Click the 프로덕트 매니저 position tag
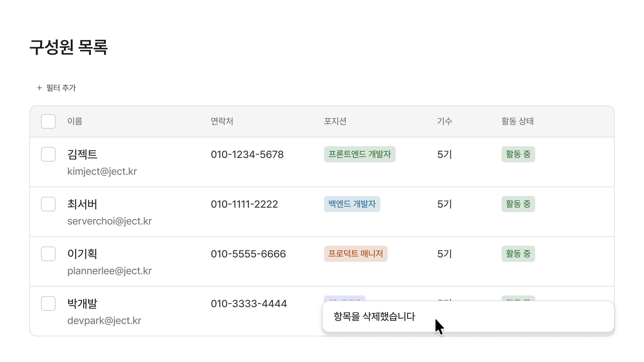The image size is (644, 362). pos(356,254)
